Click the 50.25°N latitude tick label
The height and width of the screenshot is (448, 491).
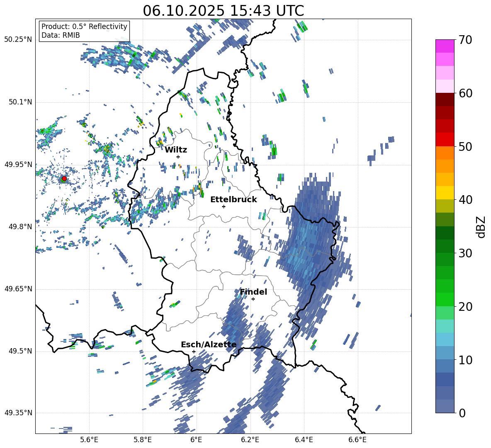(x=18, y=40)
